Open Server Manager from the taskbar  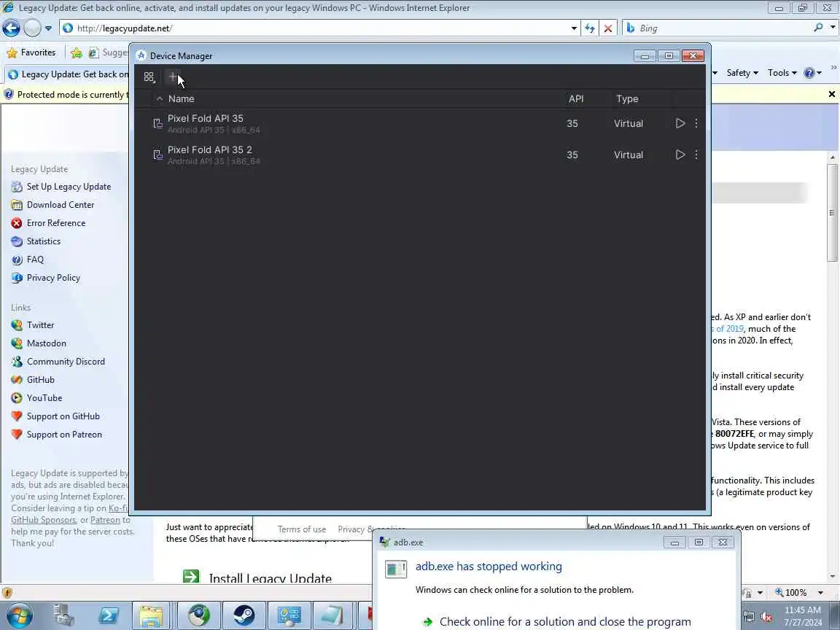[63, 615]
